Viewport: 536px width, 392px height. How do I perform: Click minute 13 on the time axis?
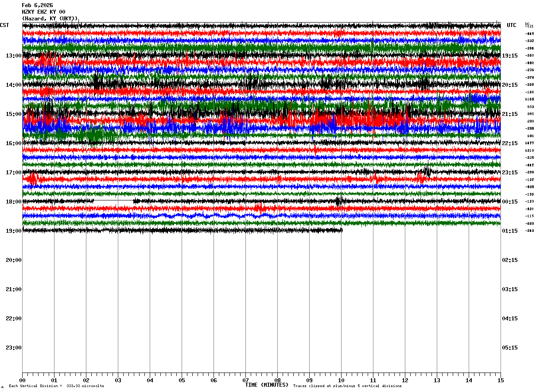tap(437, 380)
